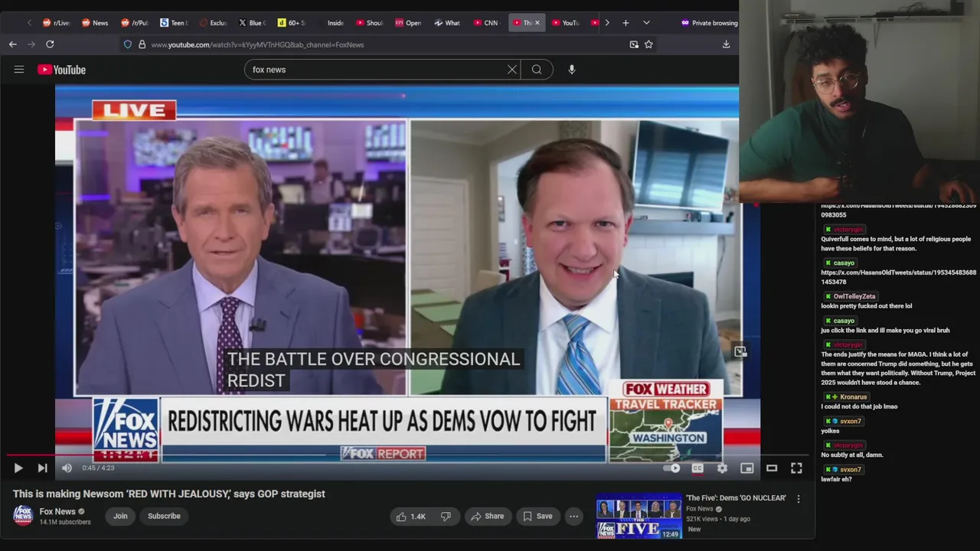The height and width of the screenshot is (551, 980).
Task: Open casayo's HasansOldTweets link in chat
Action: tap(899, 277)
